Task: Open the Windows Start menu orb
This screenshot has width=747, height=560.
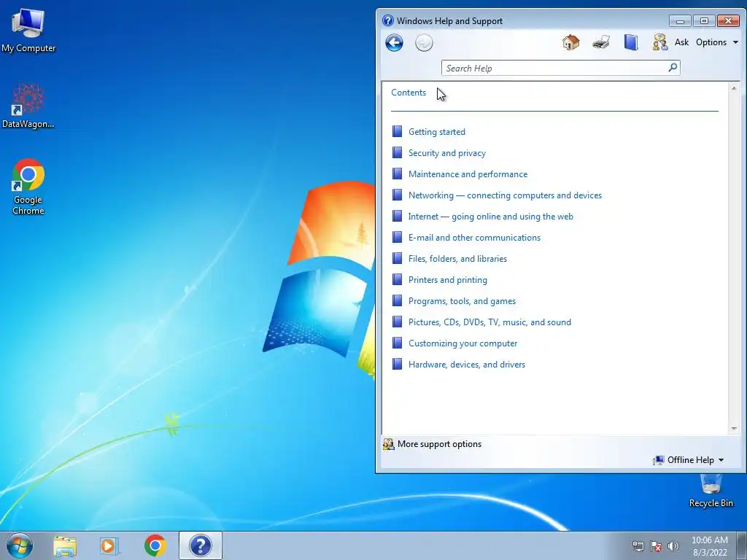Action: coord(20,545)
